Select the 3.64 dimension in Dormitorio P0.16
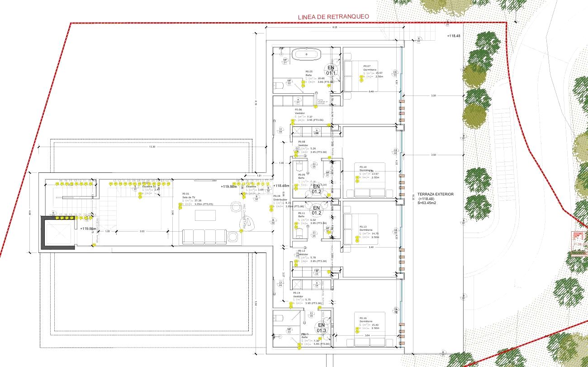 coord(367,335)
